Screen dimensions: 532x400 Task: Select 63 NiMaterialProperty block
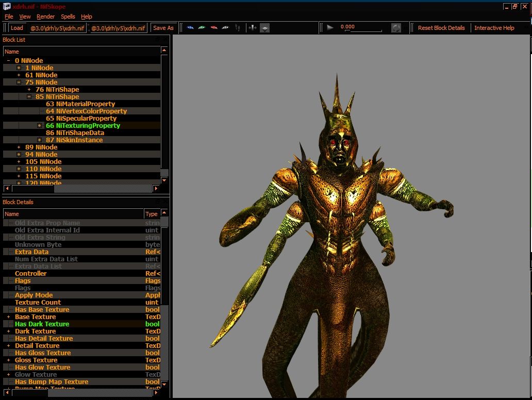click(x=80, y=104)
